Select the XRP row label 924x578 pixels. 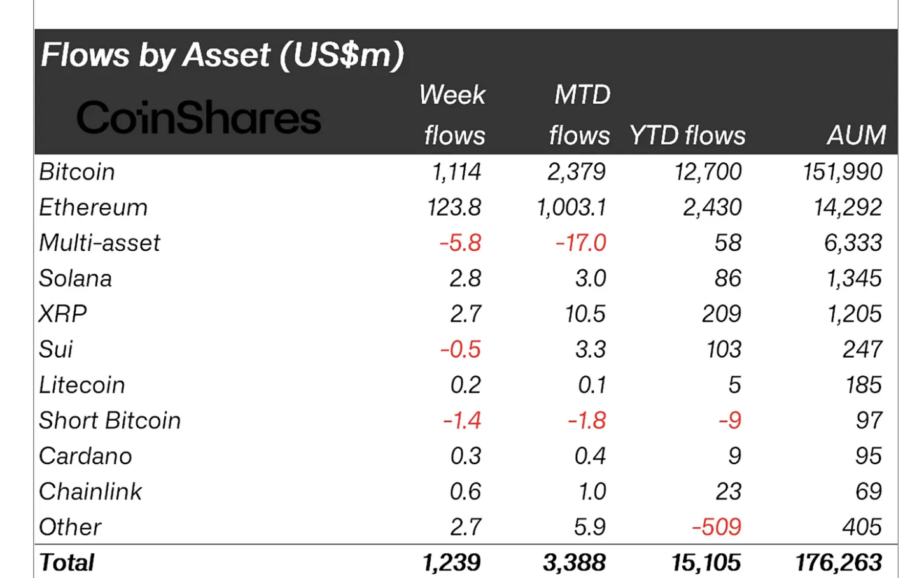(x=62, y=314)
